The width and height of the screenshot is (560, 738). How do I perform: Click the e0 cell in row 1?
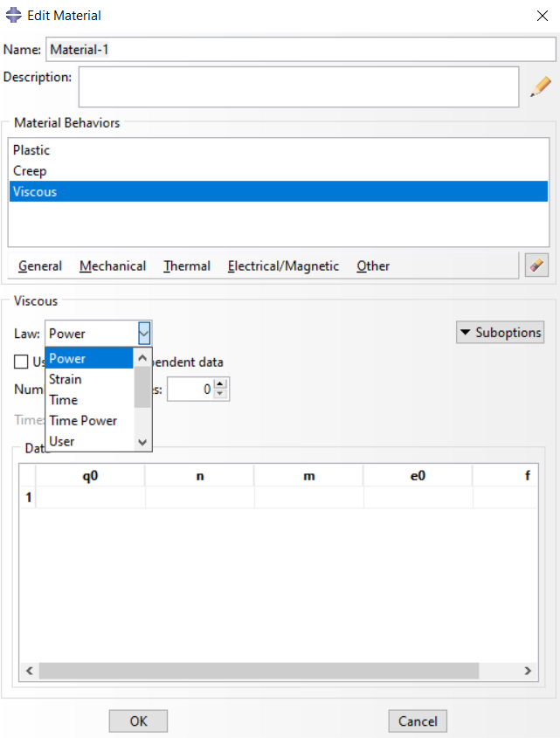418,497
